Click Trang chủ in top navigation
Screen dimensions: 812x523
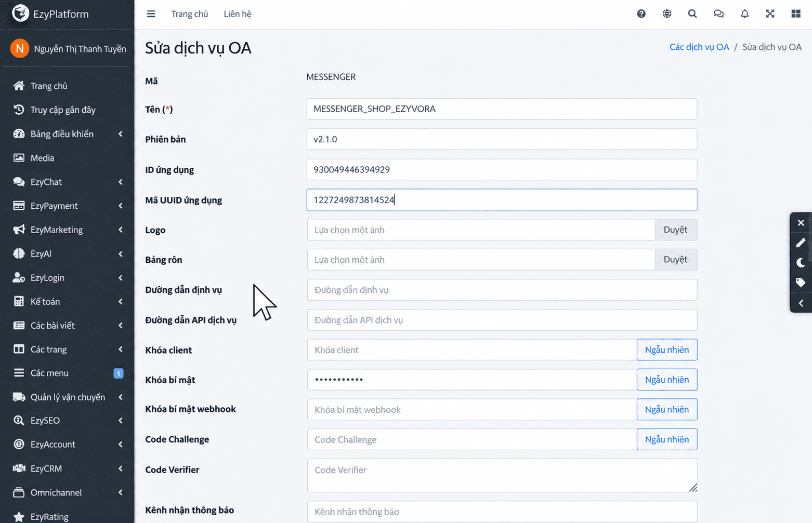(x=190, y=14)
